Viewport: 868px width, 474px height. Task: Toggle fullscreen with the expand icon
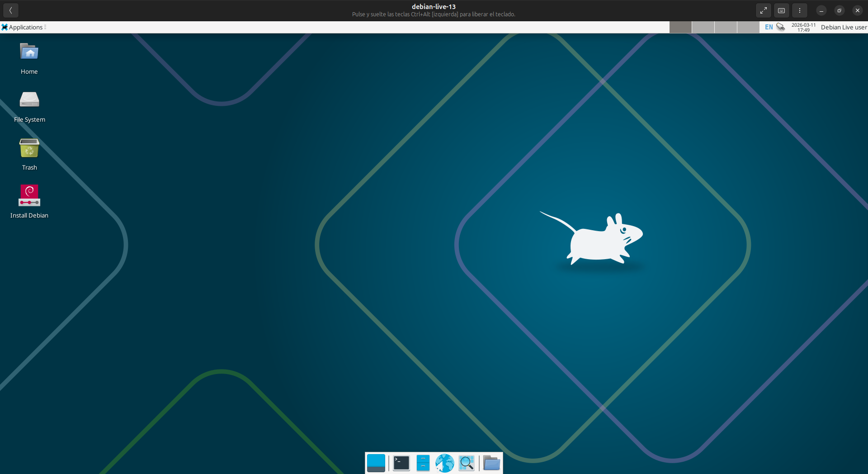(763, 10)
